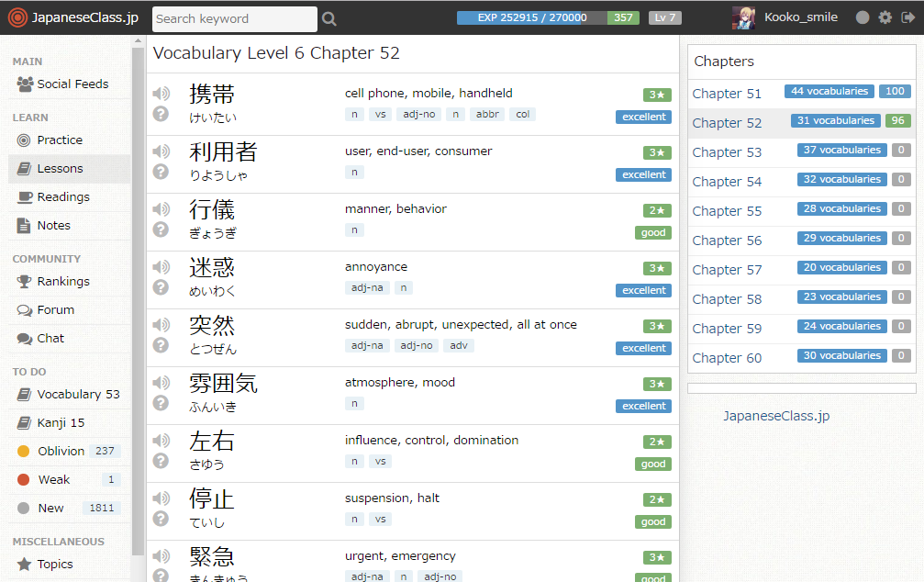Play audio for 迷惑 vocabulary
The image size is (924, 582).
pos(161,267)
